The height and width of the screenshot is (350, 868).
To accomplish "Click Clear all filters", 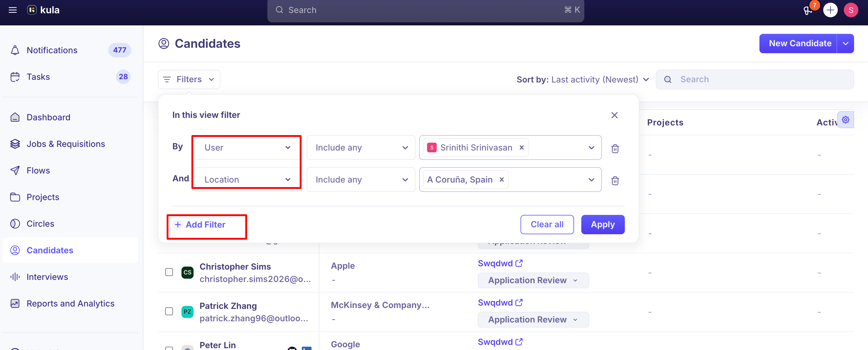I will [547, 224].
